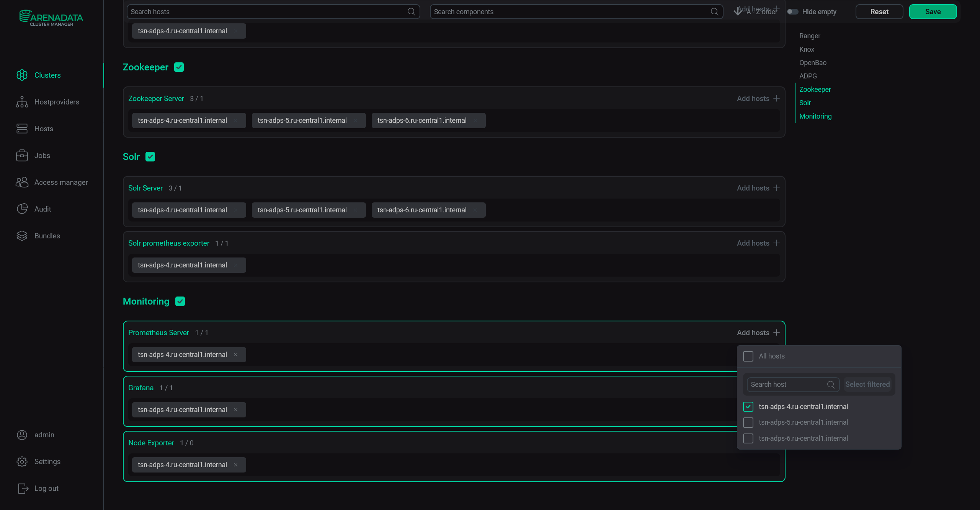Screen dimensions: 980x510
Task: Open Add hosts for Grafana
Action: (x=757, y=388)
